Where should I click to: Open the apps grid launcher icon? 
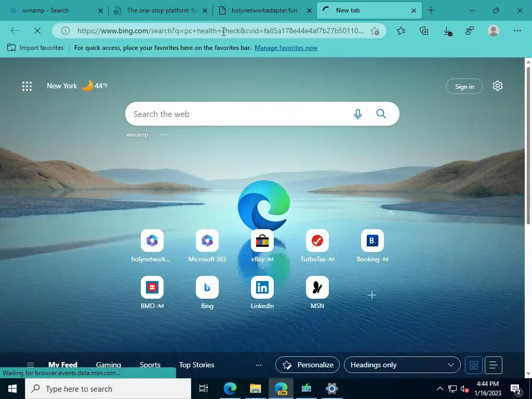pos(27,86)
